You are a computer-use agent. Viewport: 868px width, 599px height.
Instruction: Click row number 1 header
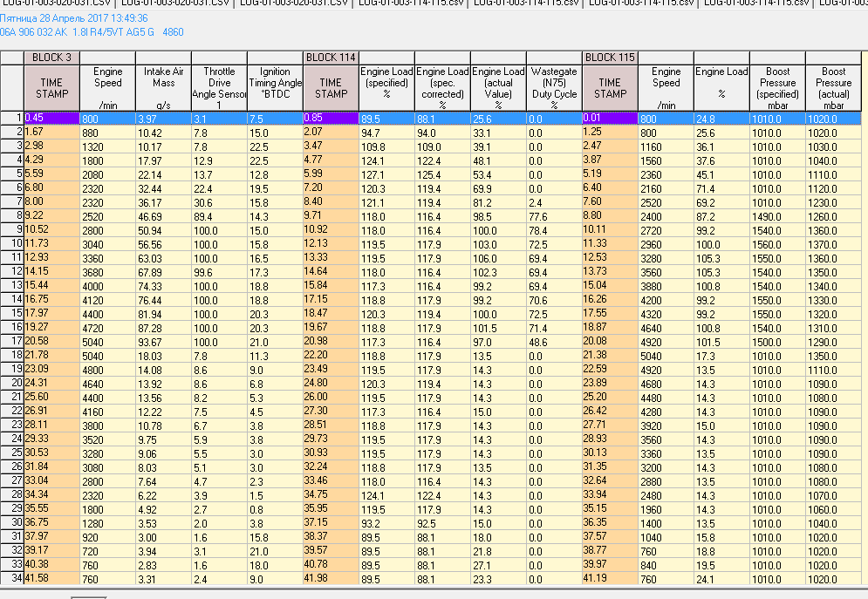pyautogui.click(x=12, y=118)
